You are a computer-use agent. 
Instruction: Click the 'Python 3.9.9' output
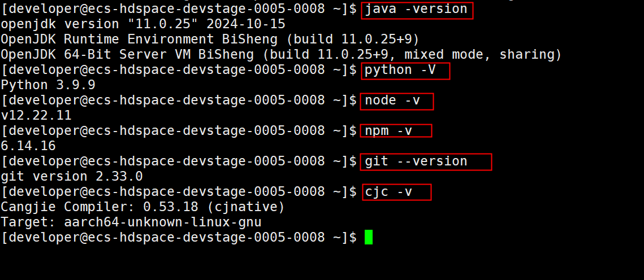(48, 85)
